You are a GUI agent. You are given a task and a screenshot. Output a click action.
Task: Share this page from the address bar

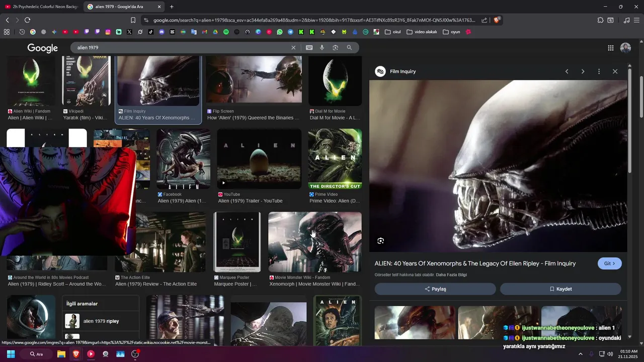pos(484,20)
